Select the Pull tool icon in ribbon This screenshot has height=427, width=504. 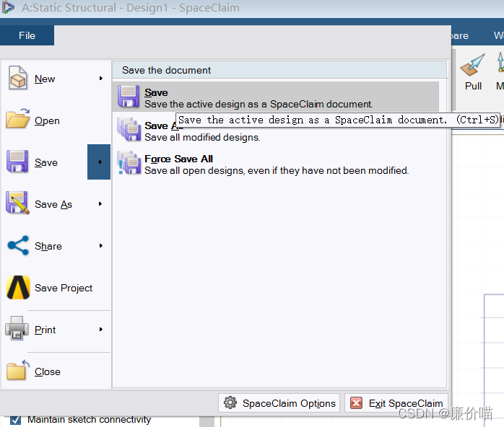tap(472, 65)
